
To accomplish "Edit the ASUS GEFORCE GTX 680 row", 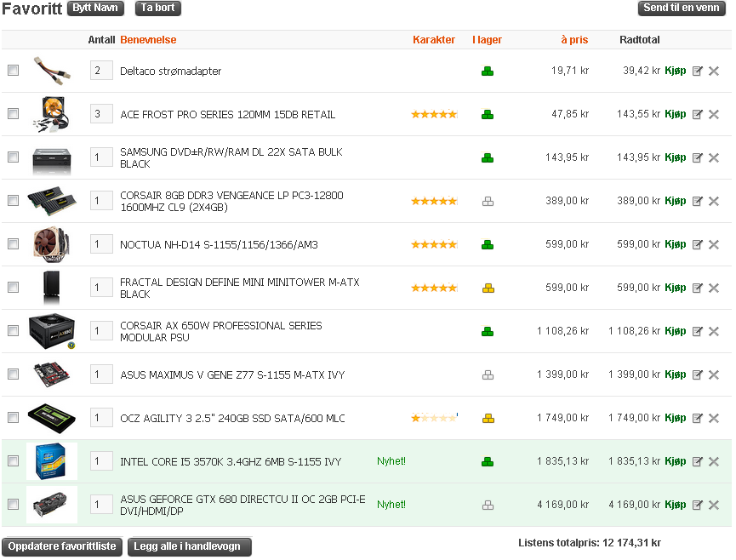I will point(698,505).
